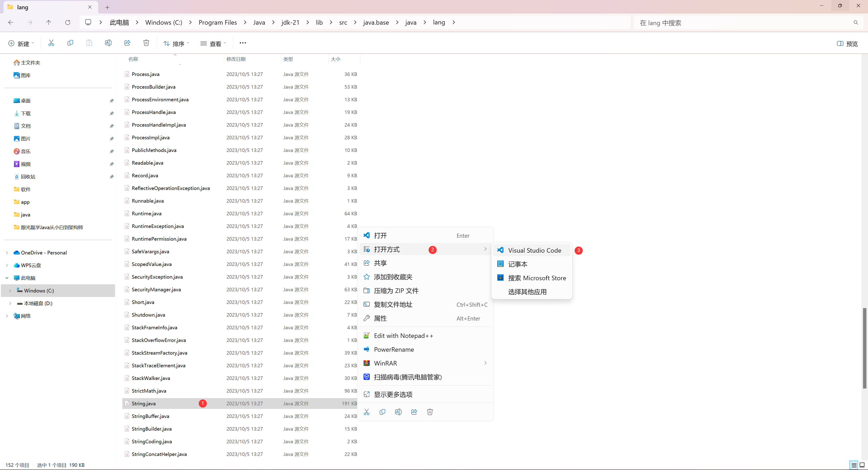Click 添加到收藏夹 in context menu
Image resolution: width=868 pixels, height=470 pixels.
coord(426,277)
